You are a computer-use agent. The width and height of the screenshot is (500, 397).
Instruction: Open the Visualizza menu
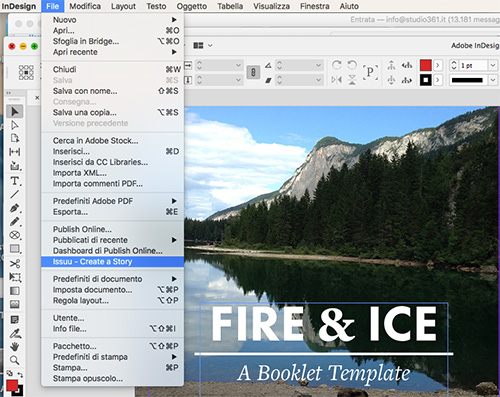coord(271,6)
